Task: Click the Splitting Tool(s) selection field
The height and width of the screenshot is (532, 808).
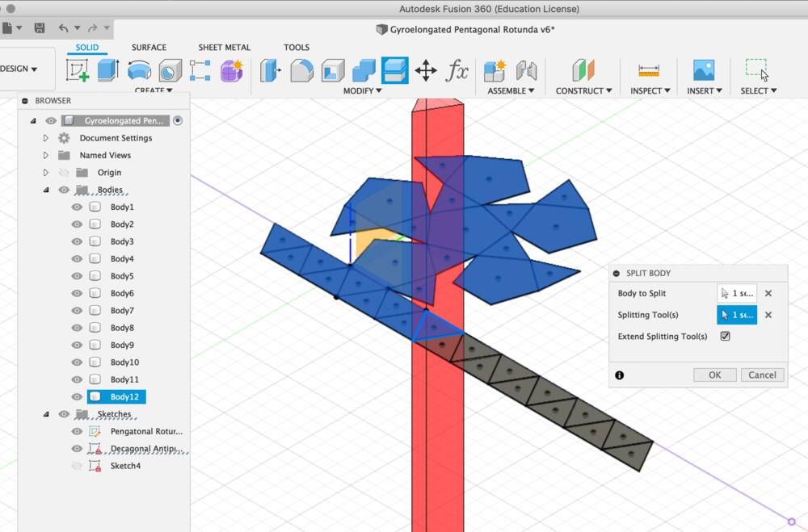Action: coord(737,315)
